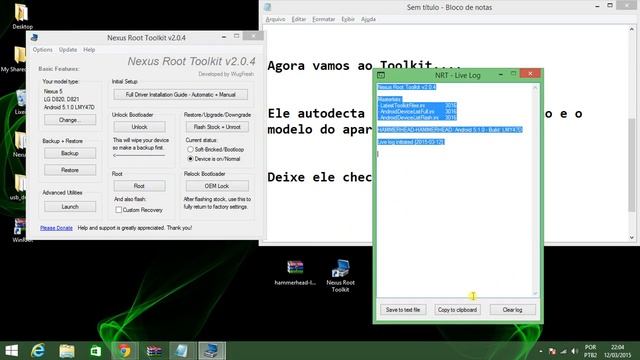
Task: Click 'Agora vamos ao Toolkit' text in Notepad
Action: coord(364,66)
